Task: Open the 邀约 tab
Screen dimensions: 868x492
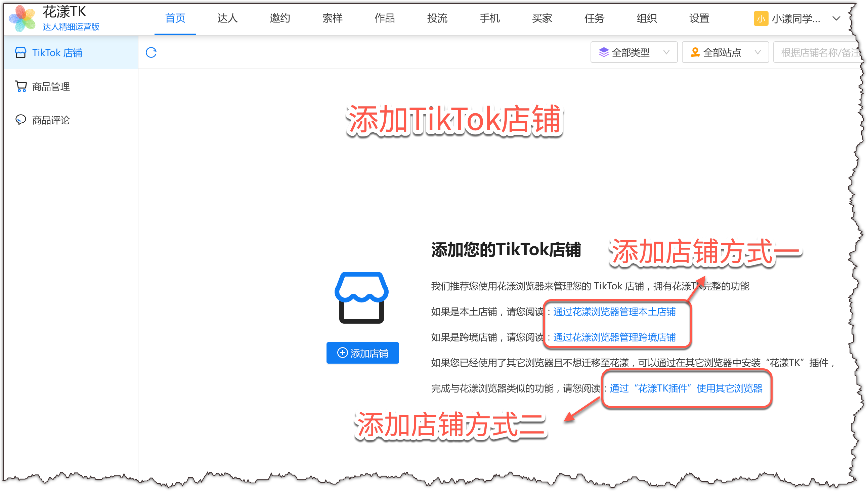Action: [280, 18]
